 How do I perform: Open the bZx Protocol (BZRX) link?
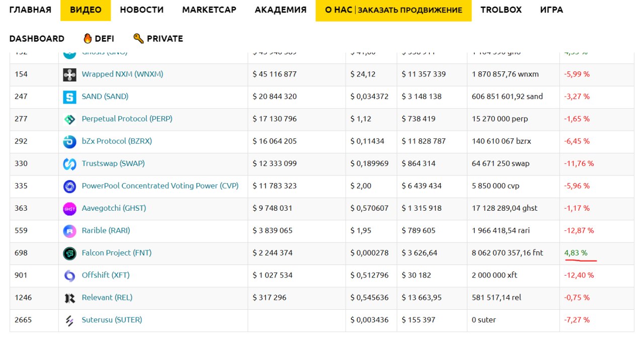coord(117,141)
